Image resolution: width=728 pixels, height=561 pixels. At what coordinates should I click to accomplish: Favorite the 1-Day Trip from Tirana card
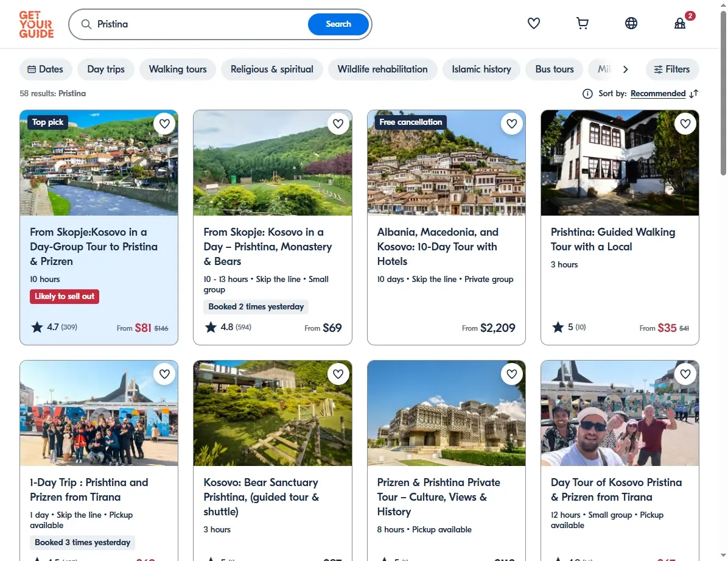(164, 374)
